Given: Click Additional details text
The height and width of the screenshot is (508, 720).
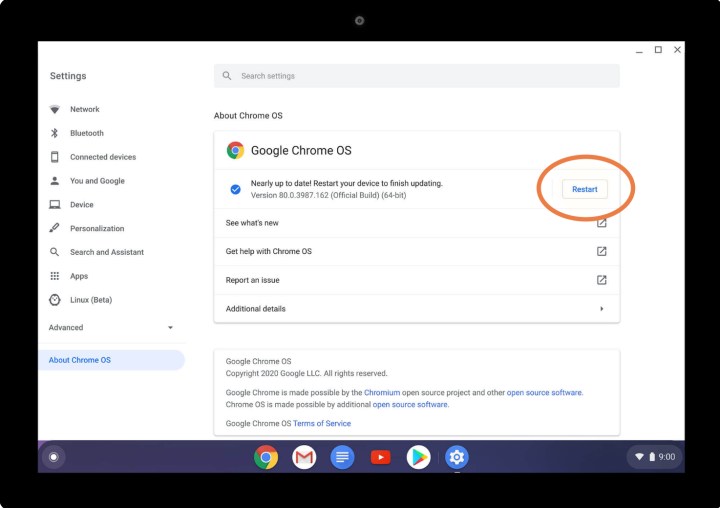Looking at the screenshot, I should click(x=255, y=309).
